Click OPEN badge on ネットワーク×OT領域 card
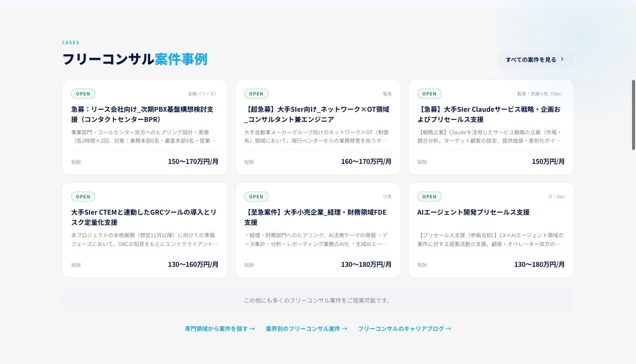Screen dimensions: 636x364 256,94
